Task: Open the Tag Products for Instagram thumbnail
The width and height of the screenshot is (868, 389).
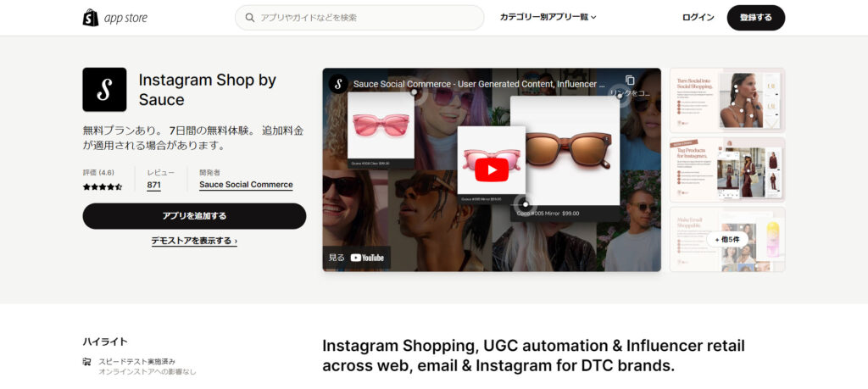Action: (726, 169)
